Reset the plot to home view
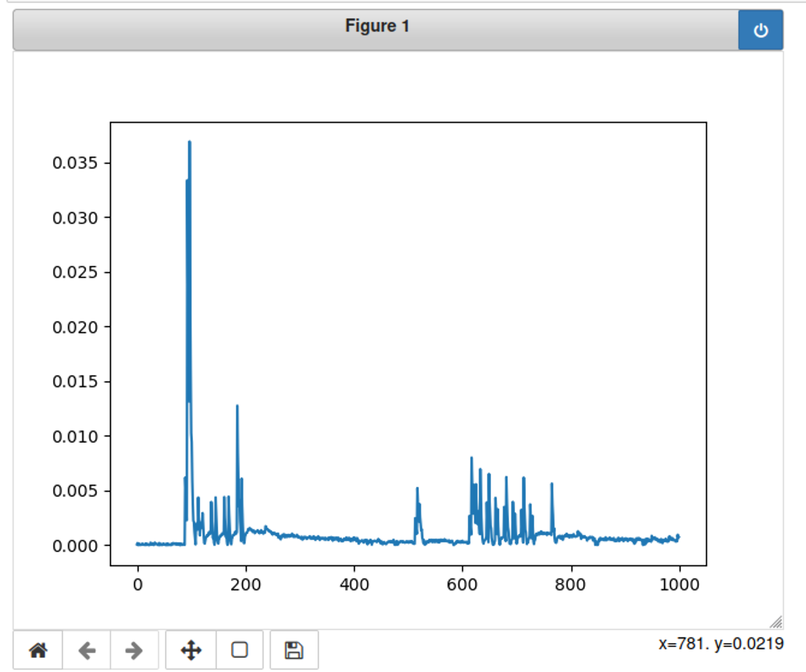 38,650
